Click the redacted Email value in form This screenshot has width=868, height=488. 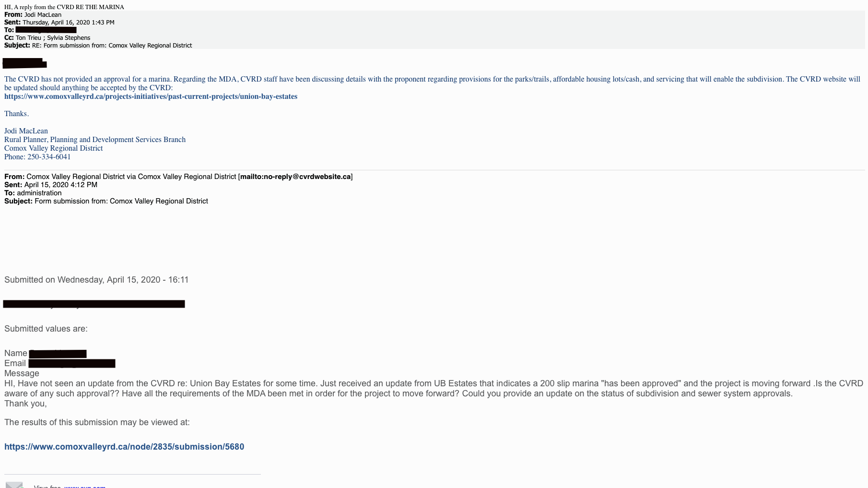(71, 364)
